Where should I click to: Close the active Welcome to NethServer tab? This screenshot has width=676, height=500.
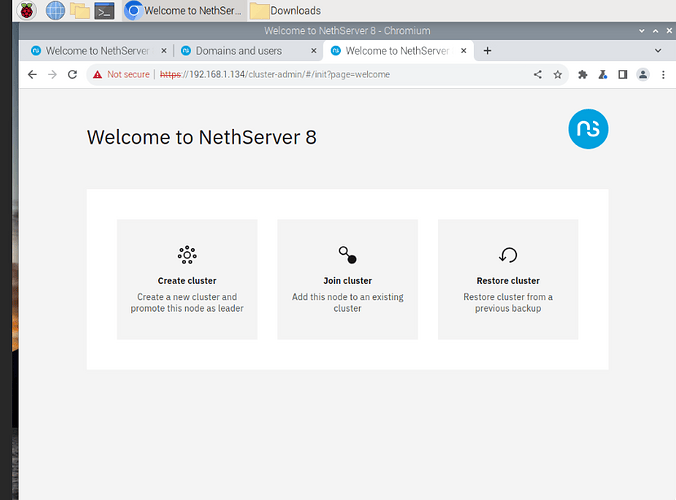(x=463, y=51)
